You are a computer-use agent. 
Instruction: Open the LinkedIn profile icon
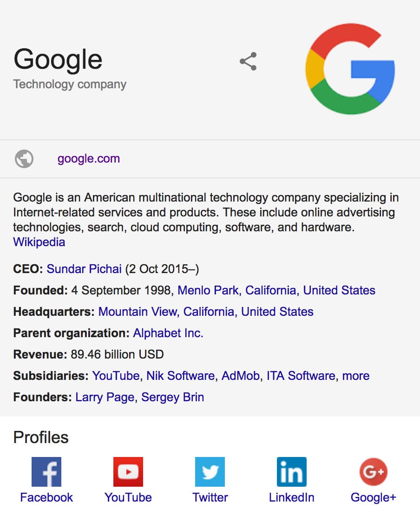(x=292, y=472)
